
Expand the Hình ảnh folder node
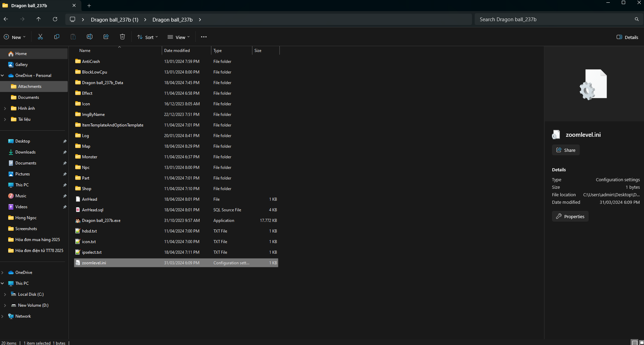(5, 108)
